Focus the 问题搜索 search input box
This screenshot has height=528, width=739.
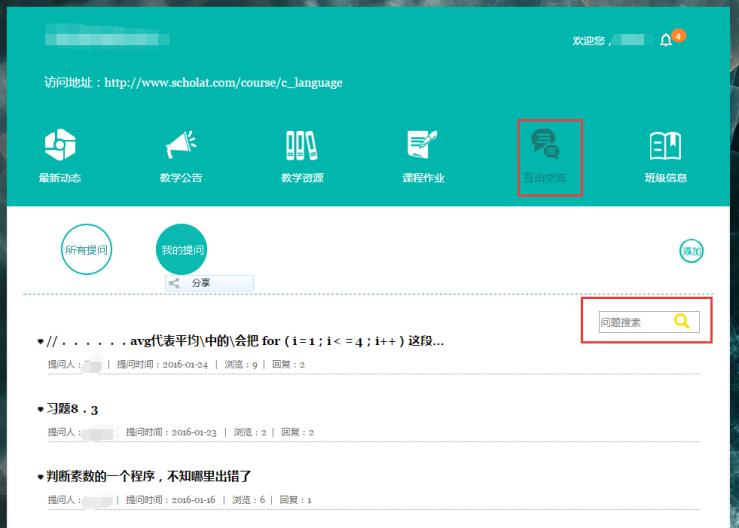632,322
